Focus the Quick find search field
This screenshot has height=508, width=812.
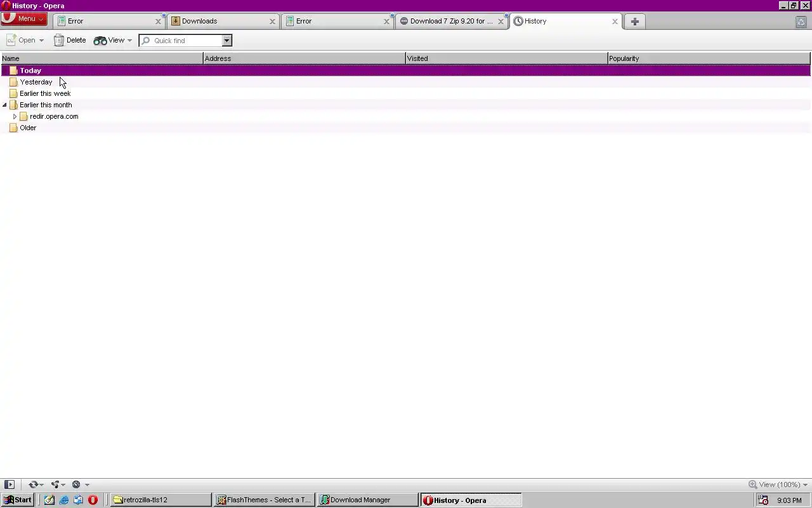[181, 41]
